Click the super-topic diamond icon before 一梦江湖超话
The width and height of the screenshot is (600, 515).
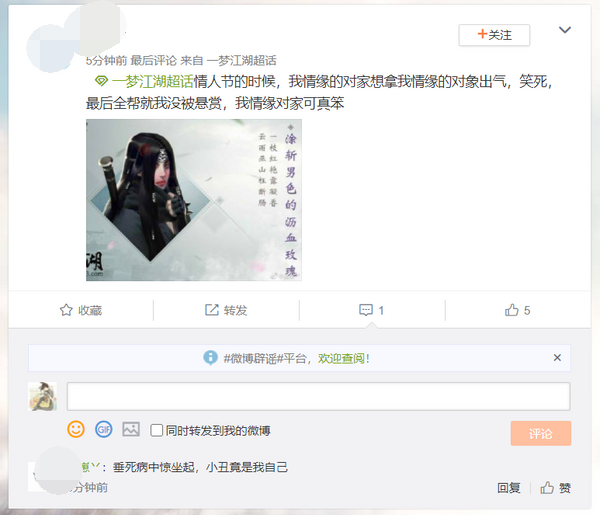tap(101, 81)
